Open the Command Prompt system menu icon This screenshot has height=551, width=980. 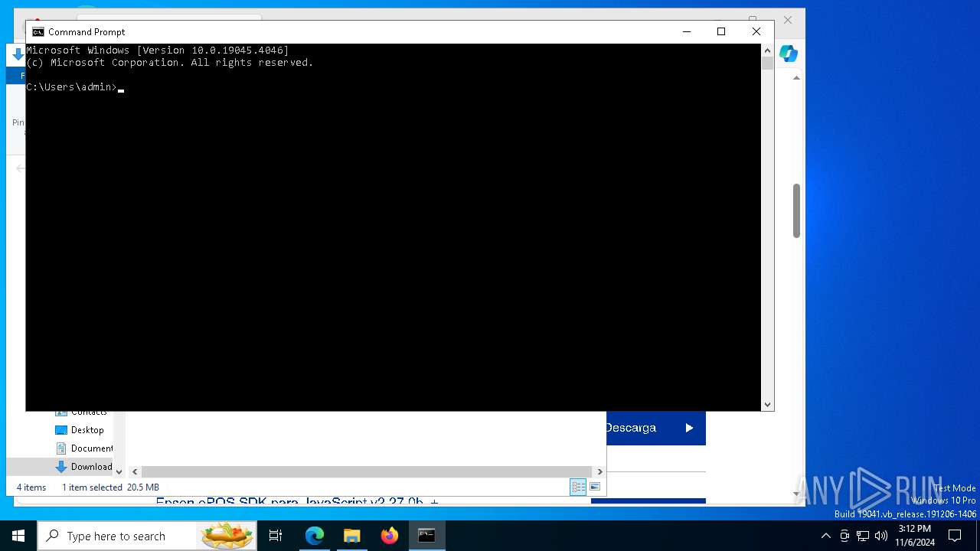[x=38, y=32]
